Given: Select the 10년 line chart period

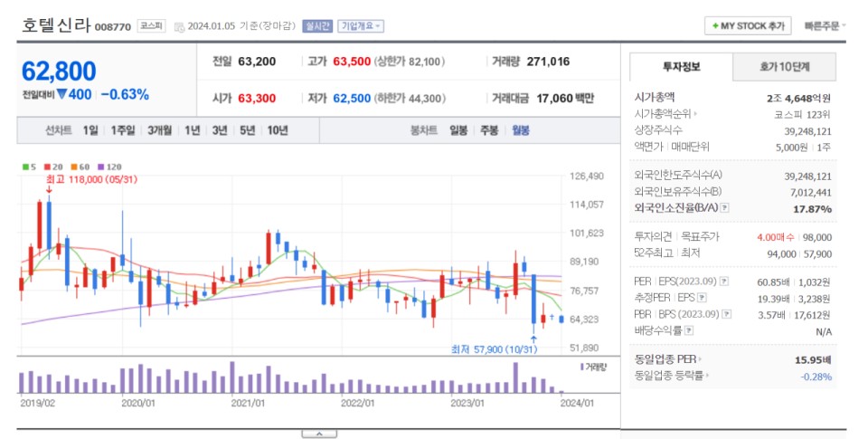Looking at the screenshot, I should [x=278, y=130].
